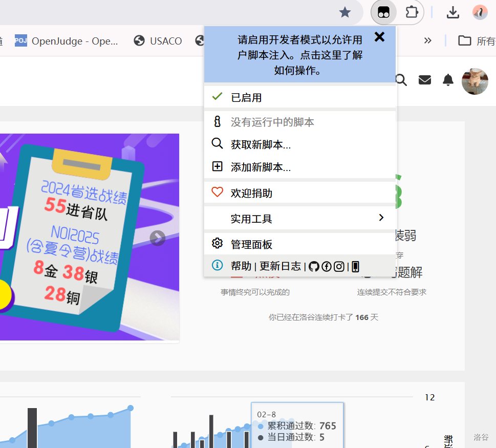Click the 欢迎捐助 donate entry
This screenshot has height=448, width=496.
pyautogui.click(x=251, y=193)
